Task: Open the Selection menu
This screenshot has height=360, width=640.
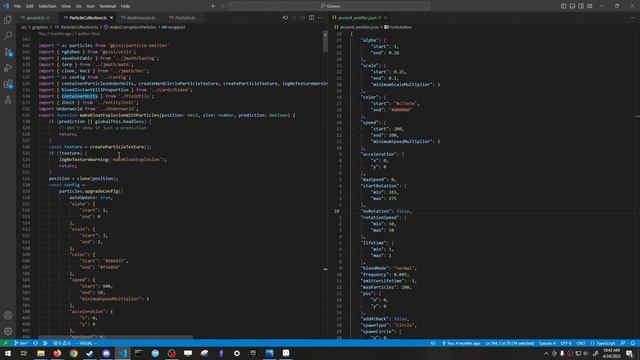Action: tap(47, 6)
